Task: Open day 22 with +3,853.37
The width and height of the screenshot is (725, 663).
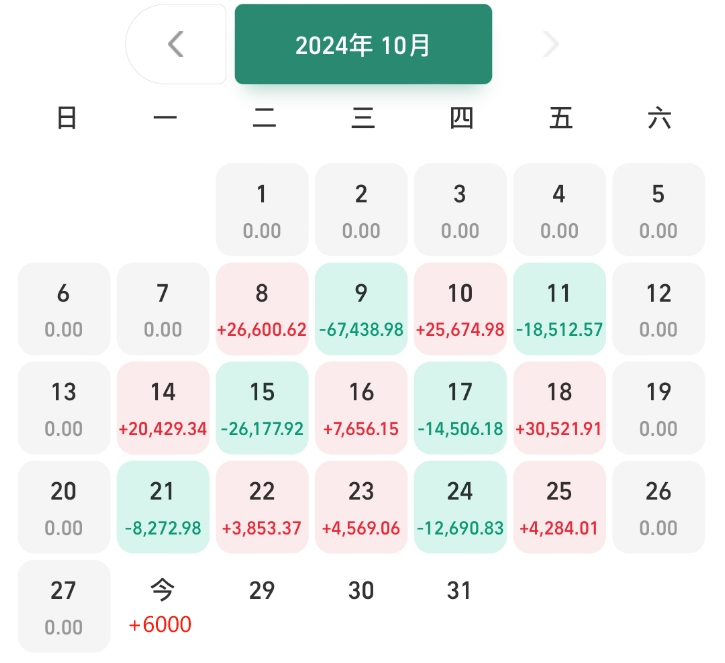Action: click(x=262, y=507)
